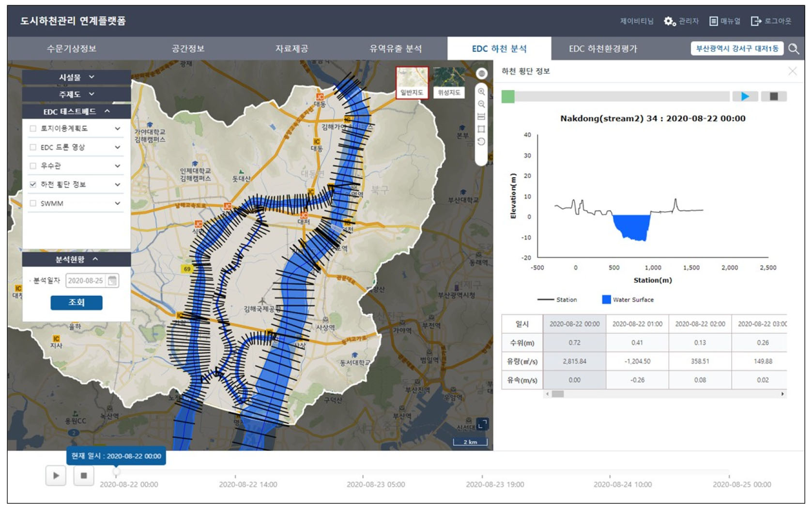Expand map to fullscreen icon
This screenshot has height=509, width=812.
[x=482, y=424]
